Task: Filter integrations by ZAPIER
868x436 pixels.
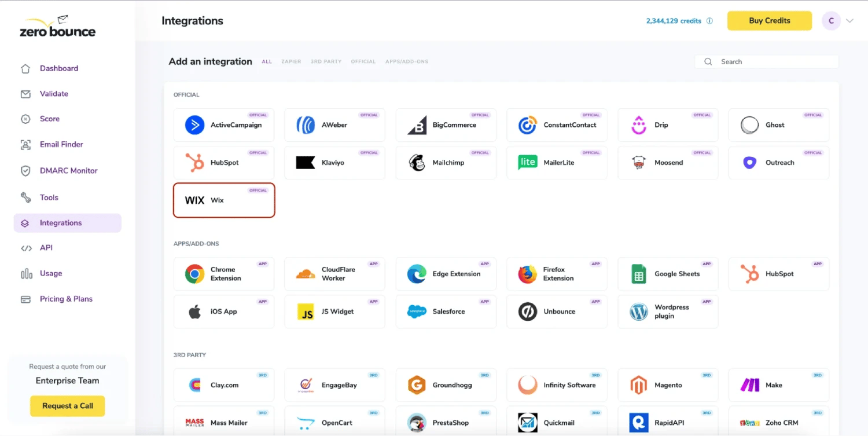Action: [x=291, y=61]
